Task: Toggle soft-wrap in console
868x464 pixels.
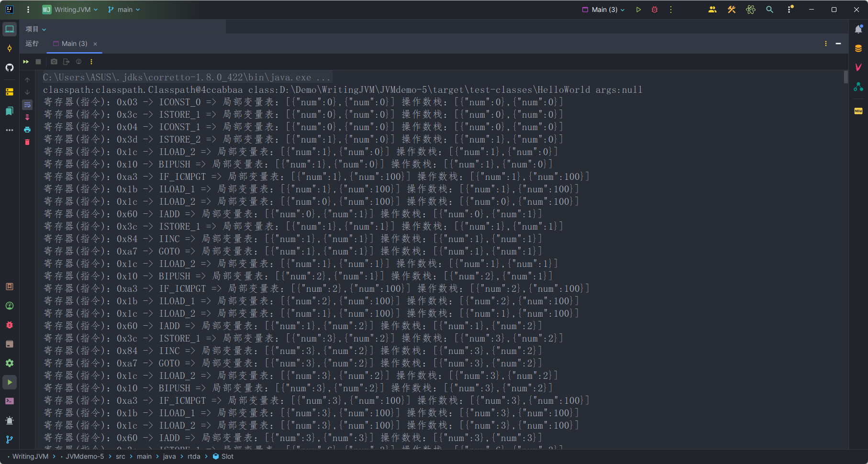Action: click(x=27, y=105)
